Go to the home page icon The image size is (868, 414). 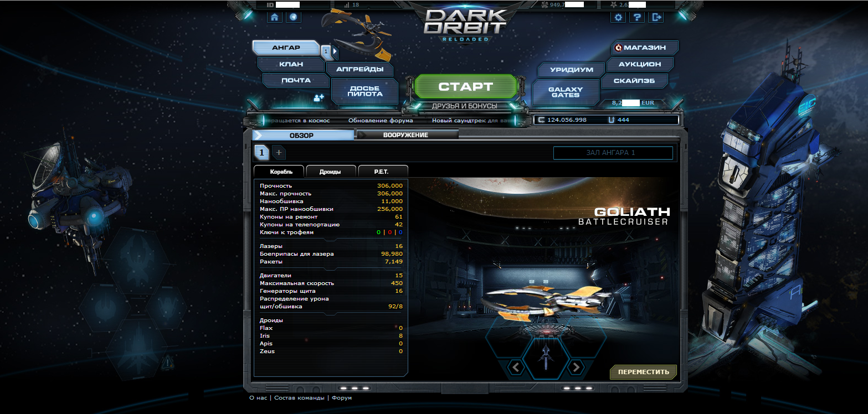click(274, 17)
